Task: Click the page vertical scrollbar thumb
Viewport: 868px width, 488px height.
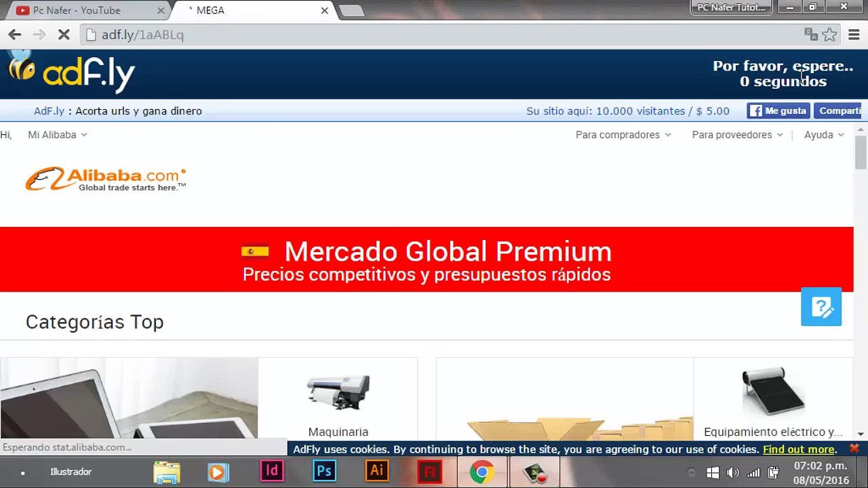Action: point(861,152)
